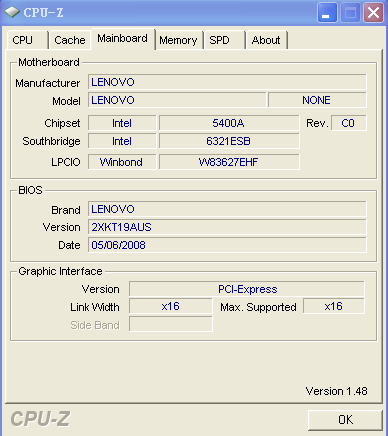Click the Max. Supported label
Image resolution: width=388 pixels, height=436 pixels.
(258, 307)
